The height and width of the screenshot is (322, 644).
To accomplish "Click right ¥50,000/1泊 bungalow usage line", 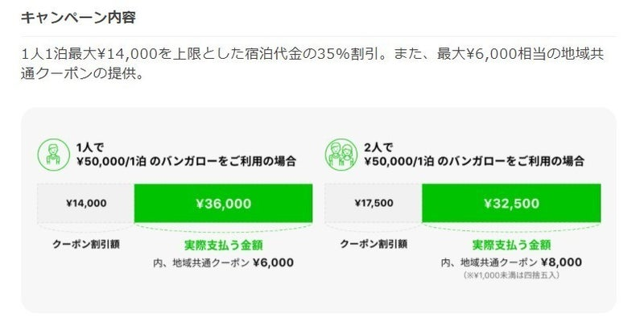I will (473, 161).
